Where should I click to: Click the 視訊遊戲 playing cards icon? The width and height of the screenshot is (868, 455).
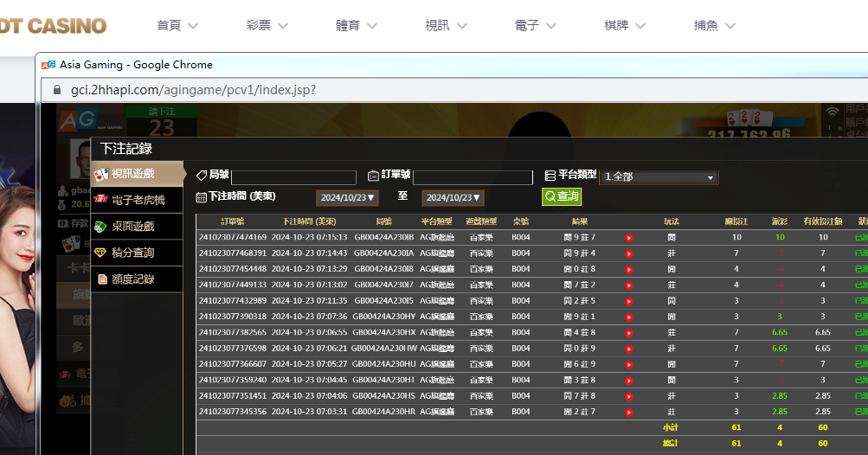coord(101,174)
